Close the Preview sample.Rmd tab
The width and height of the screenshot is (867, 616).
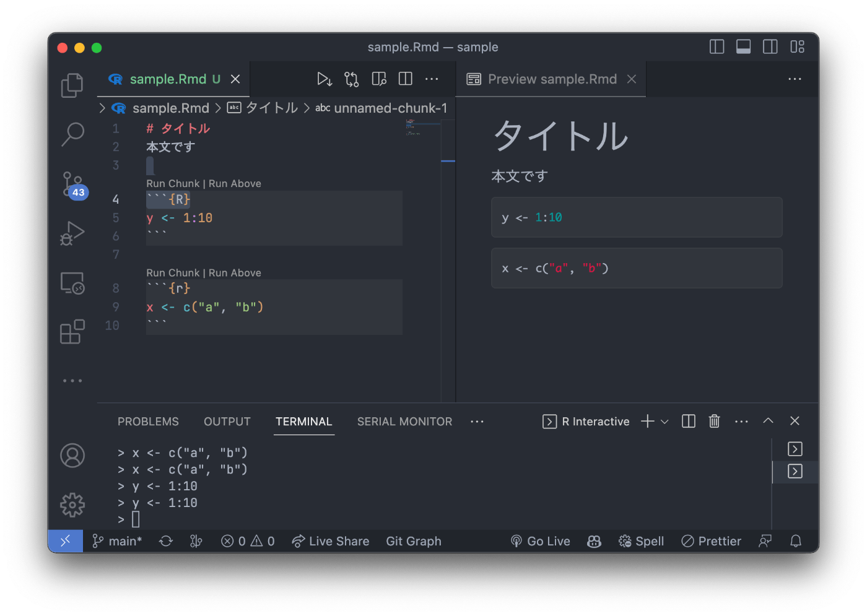pyautogui.click(x=632, y=79)
